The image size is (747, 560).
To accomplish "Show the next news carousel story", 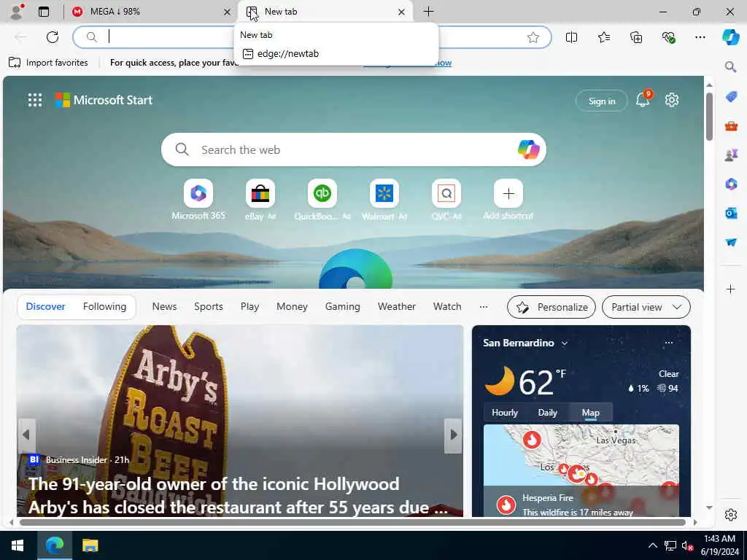I will (x=454, y=435).
